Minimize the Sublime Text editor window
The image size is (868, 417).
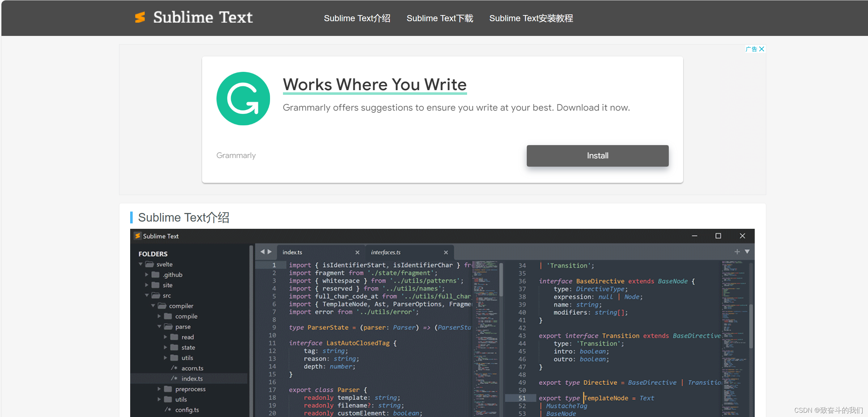coord(695,236)
